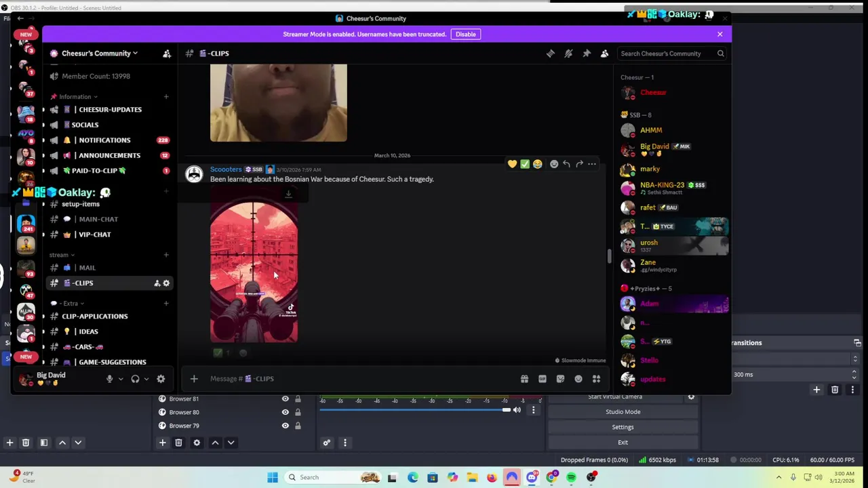Open Discord User Settings gear

(161, 379)
